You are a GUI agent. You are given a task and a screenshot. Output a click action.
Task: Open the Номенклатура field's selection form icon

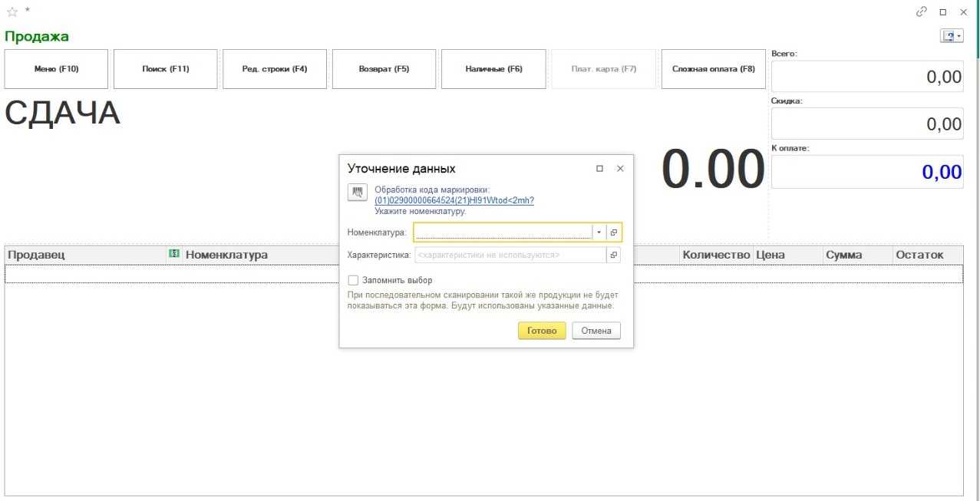click(x=614, y=232)
